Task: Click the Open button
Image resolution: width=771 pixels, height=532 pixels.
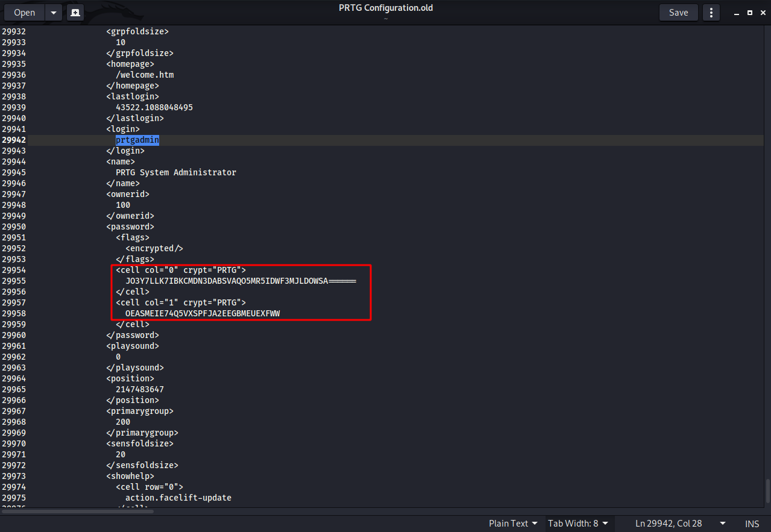Action: tap(24, 12)
